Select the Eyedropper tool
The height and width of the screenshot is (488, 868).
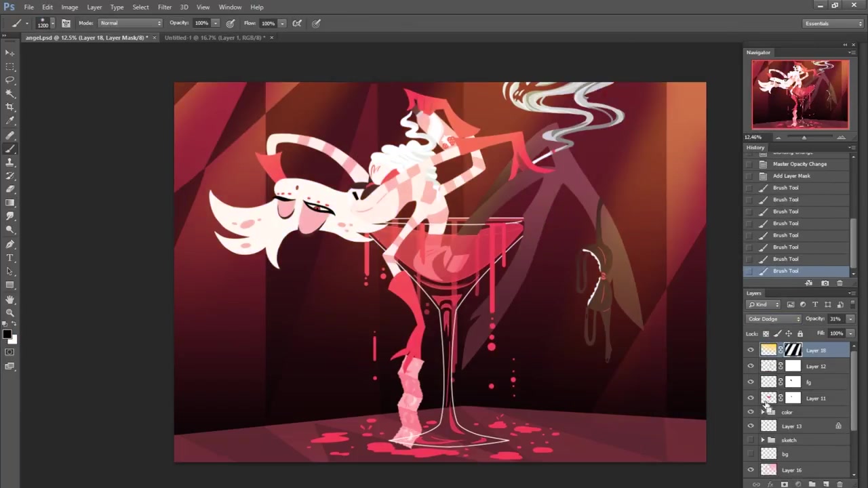[9, 121]
